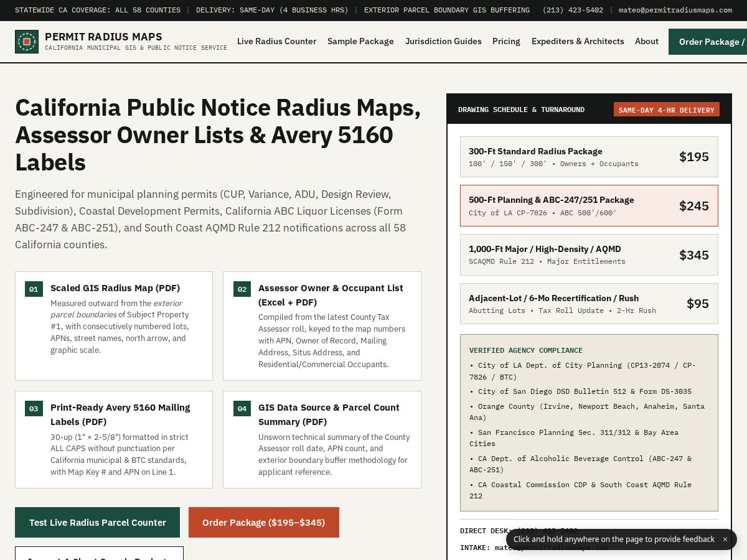Open Live Radius Counter nav item
This screenshot has height=560, width=747.
click(276, 41)
